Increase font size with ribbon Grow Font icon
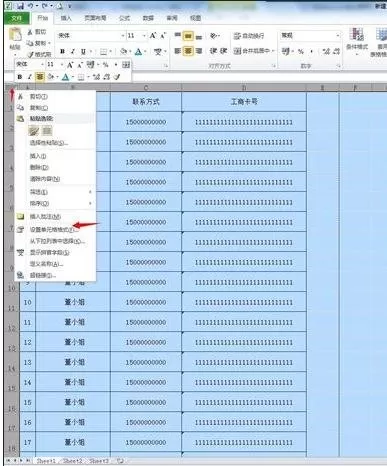387x466 pixels. (x=153, y=36)
